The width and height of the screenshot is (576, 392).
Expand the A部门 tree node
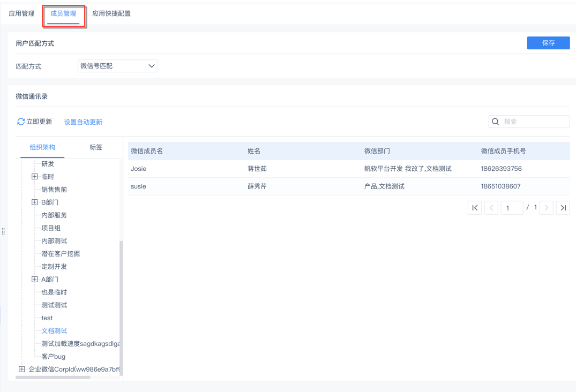tap(34, 280)
